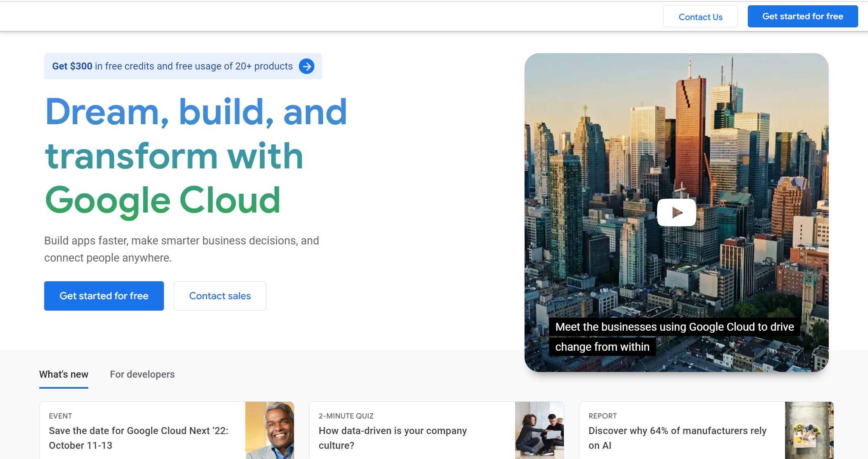The height and width of the screenshot is (459, 868).
Task: Click the smiling man thumbnail on the event card
Action: point(270,430)
